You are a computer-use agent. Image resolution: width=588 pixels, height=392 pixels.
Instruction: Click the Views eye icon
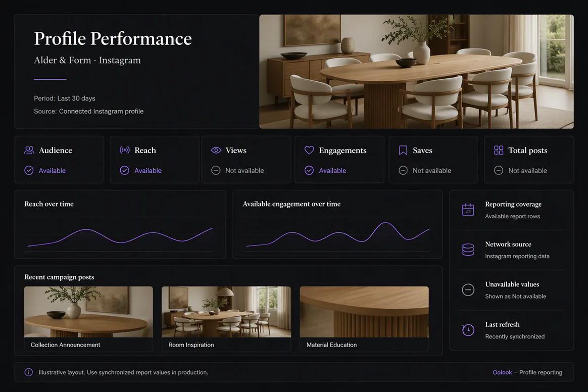(x=216, y=150)
